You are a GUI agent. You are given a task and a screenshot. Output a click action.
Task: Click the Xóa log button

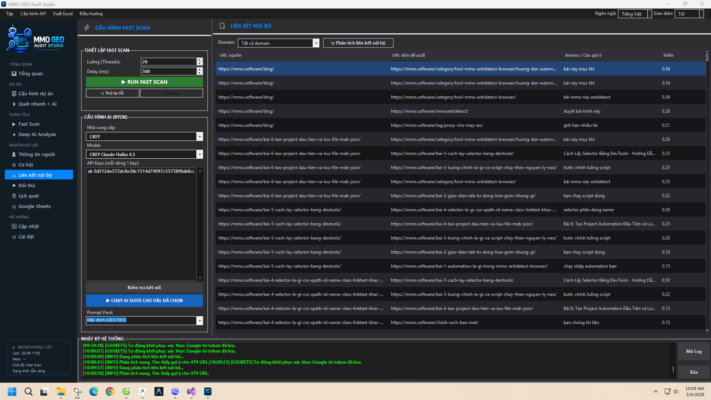pyautogui.click(x=693, y=372)
